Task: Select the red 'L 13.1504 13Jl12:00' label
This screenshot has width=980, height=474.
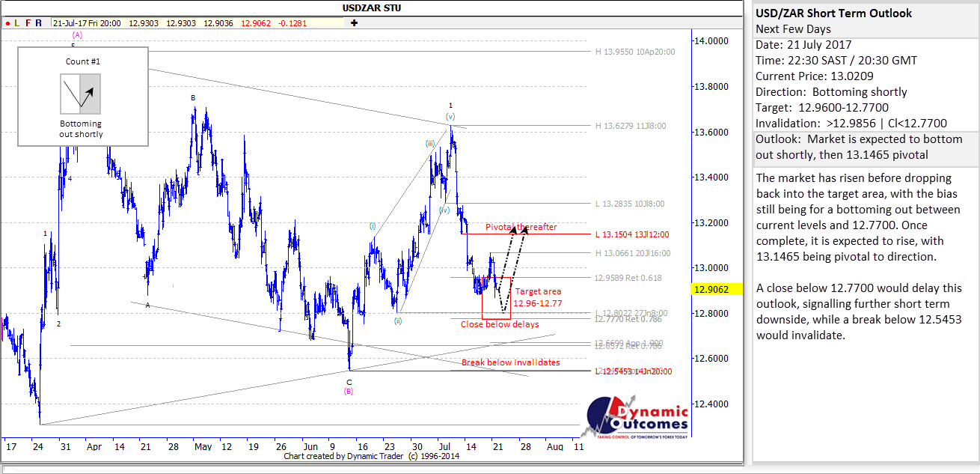Action: (632, 234)
